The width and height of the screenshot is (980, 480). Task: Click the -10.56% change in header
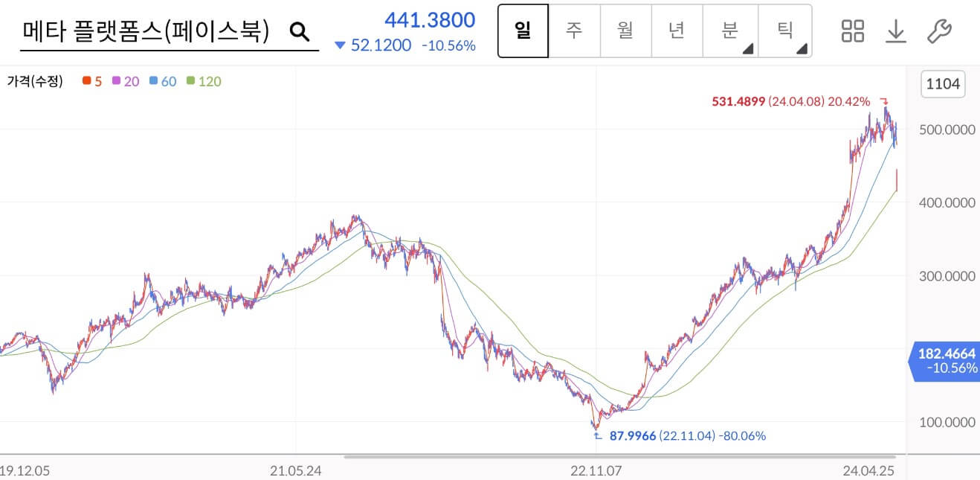tap(448, 45)
